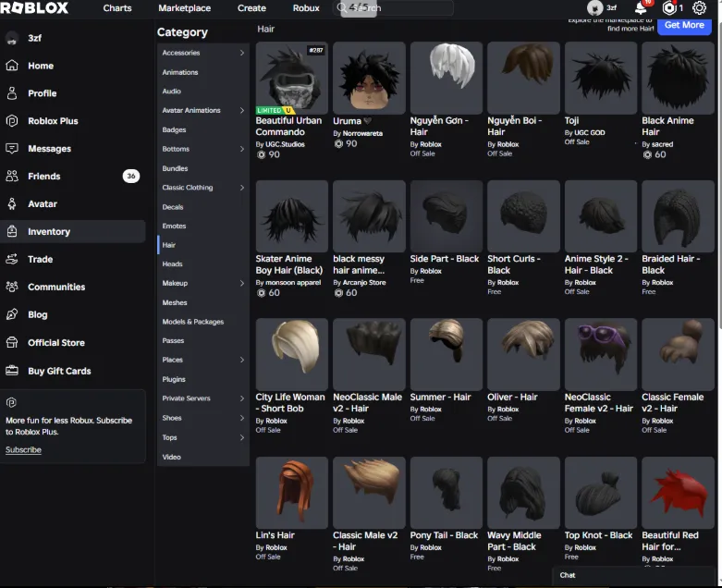
Task: Expand the Makeup category arrow
Action: [241, 283]
